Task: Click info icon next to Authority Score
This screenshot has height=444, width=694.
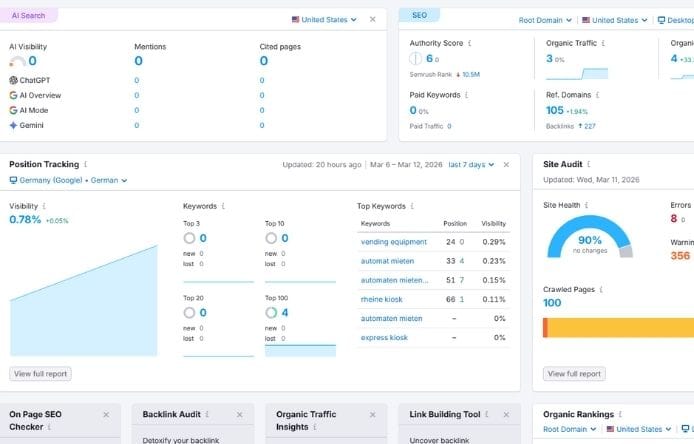Action: tap(471, 44)
